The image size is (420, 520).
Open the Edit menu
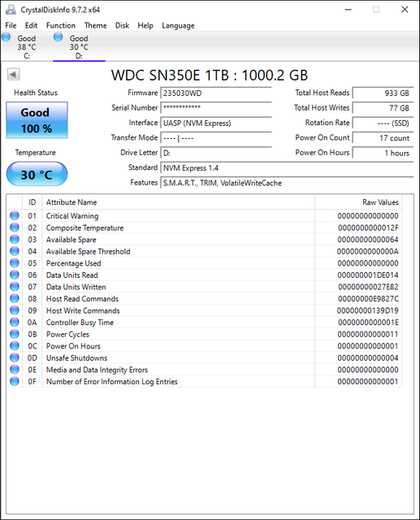[31, 25]
